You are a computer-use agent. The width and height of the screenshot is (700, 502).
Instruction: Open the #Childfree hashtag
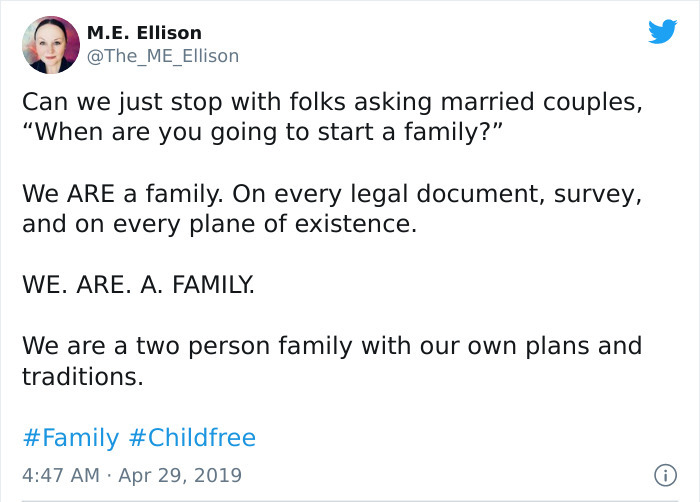pos(192,437)
